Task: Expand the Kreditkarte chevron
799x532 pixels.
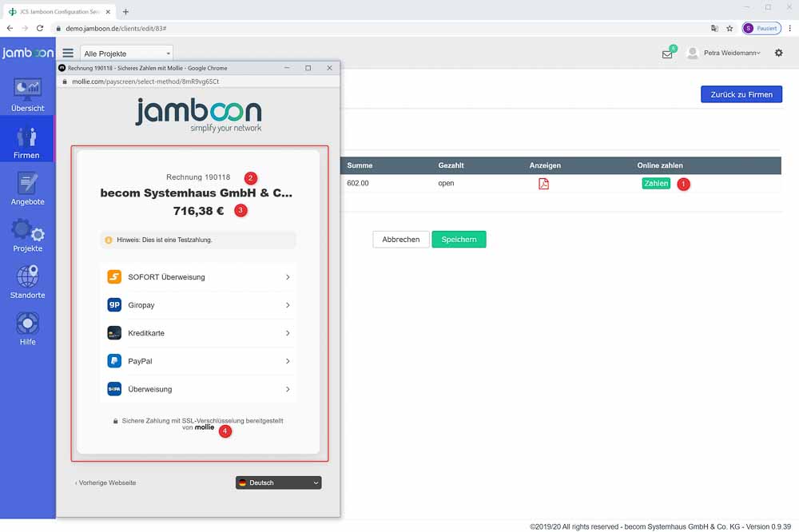Action: tap(288, 333)
